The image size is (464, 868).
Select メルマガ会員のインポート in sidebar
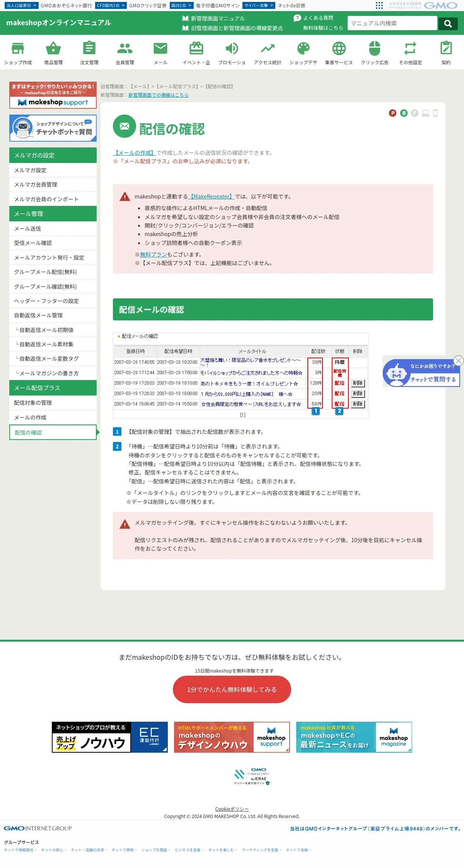tap(53, 199)
